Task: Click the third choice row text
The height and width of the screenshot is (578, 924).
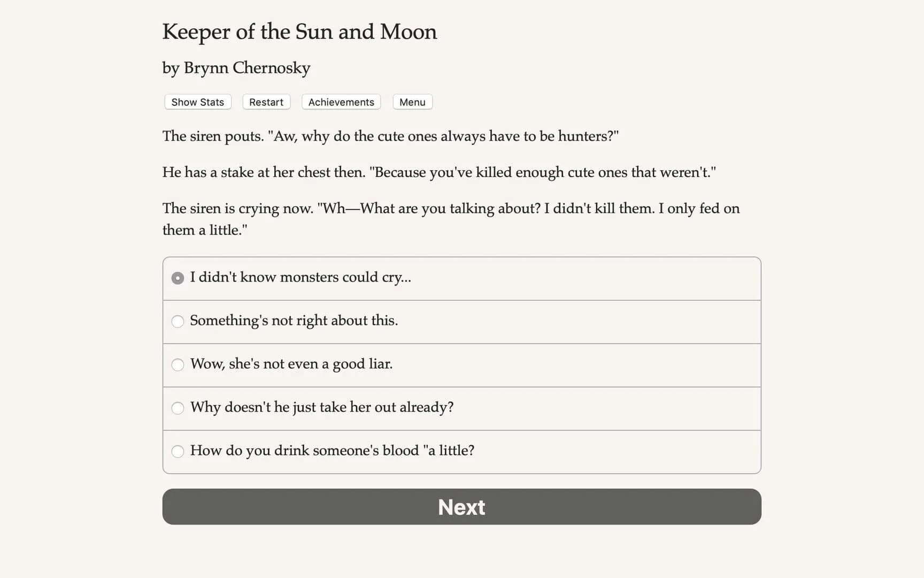Action: click(x=291, y=364)
